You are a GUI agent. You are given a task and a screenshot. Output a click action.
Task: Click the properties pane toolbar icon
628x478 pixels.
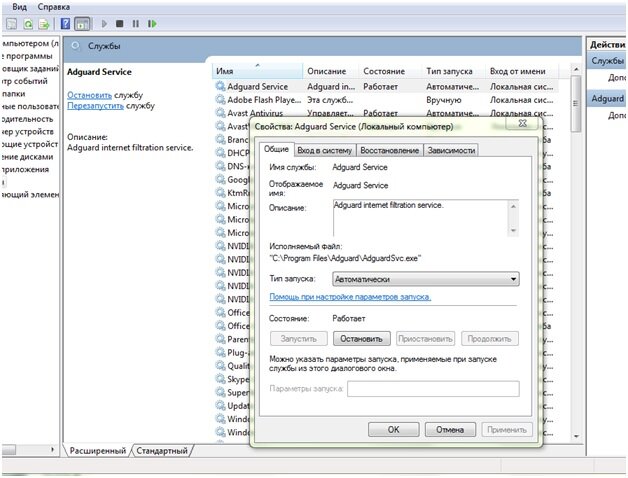pos(82,24)
